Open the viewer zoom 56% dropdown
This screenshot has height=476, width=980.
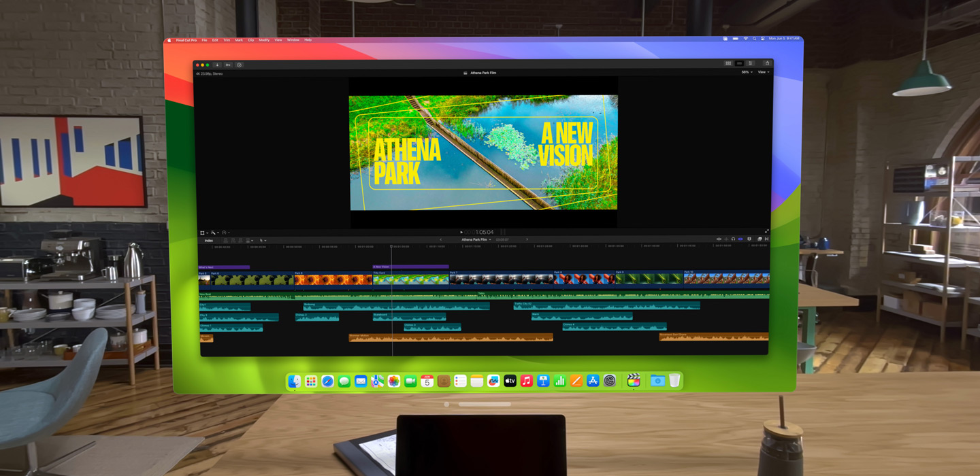pyautogui.click(x=747, y=72)
